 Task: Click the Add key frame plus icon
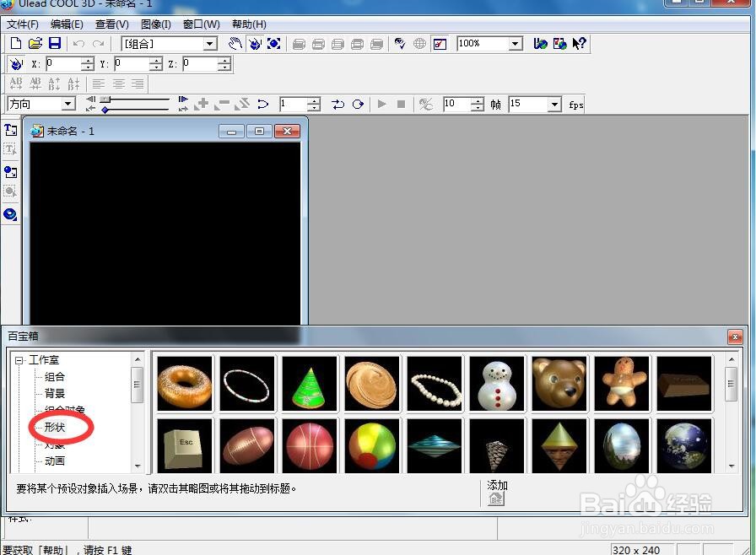pos(202,104)
